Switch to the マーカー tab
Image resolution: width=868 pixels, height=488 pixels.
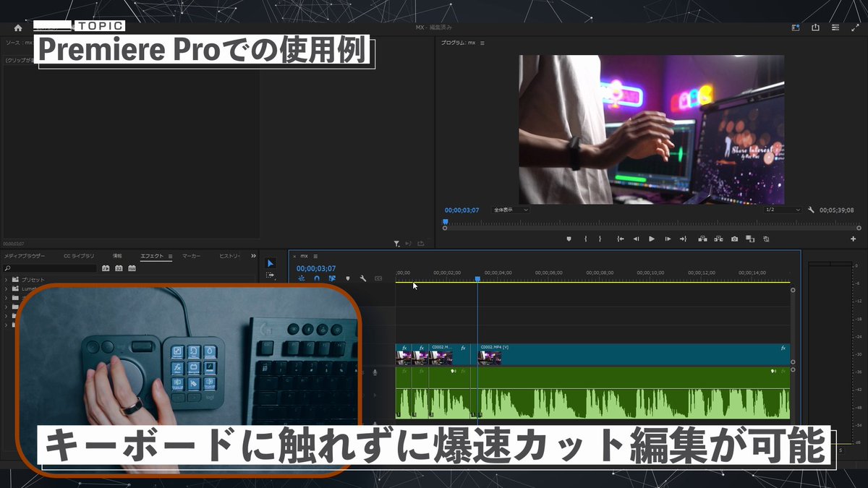point(192,256)
